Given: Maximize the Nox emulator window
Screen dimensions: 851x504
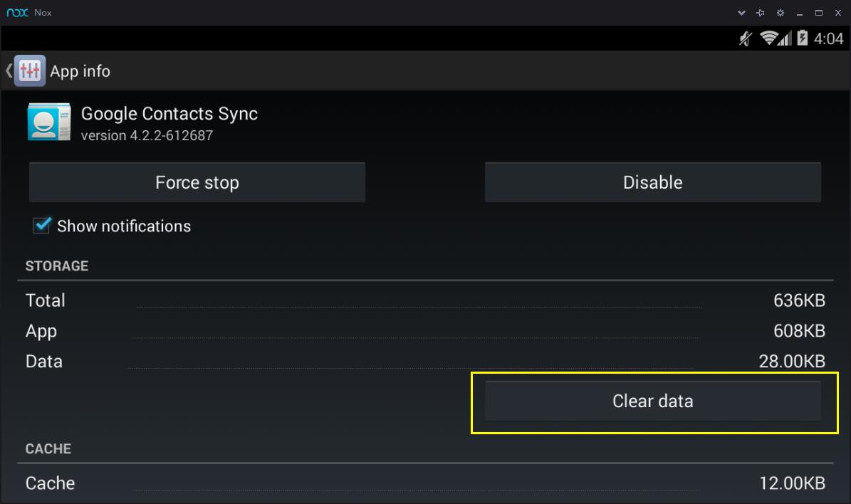Looking at the screenshot, I should 819,13.
